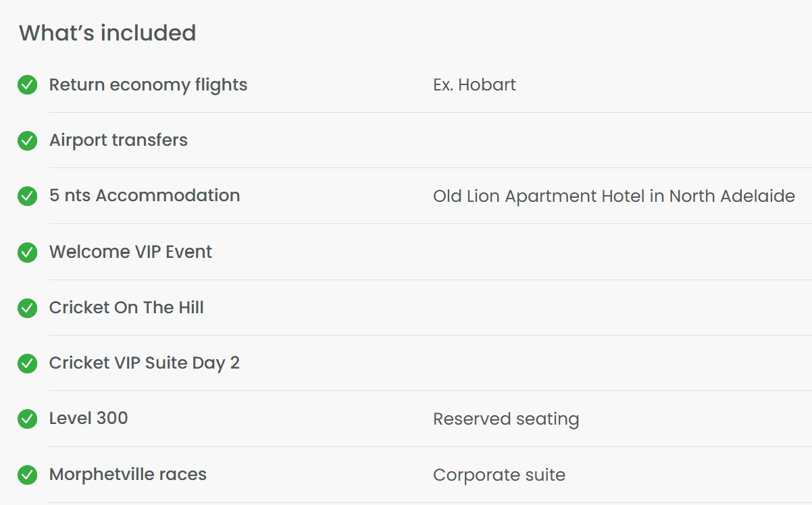Image resolution: width=812 pixels, height=505 pixels.
Task: Click the Level 300 label
Action: point(88,418)
